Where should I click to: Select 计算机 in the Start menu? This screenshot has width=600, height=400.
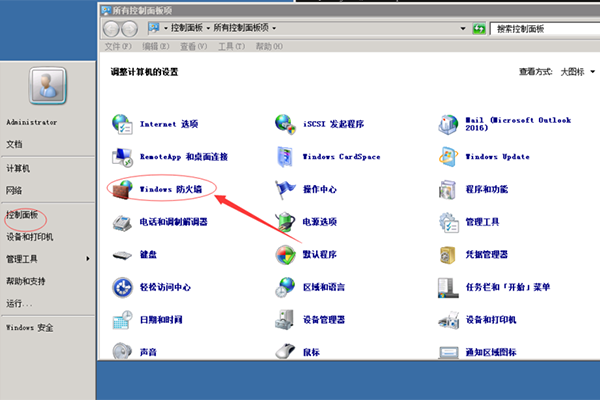coord(18,168)
